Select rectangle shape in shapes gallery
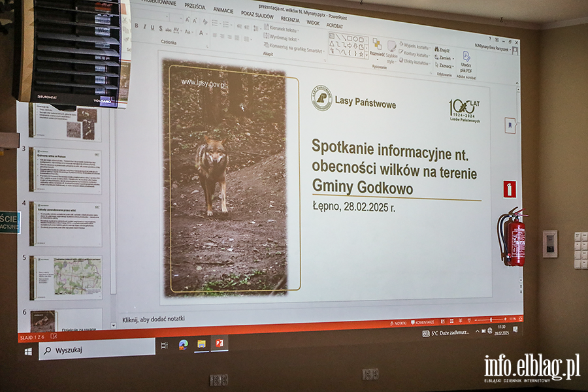Image resolution: width=588 pixels, height=392 pixels. point(350,39)
